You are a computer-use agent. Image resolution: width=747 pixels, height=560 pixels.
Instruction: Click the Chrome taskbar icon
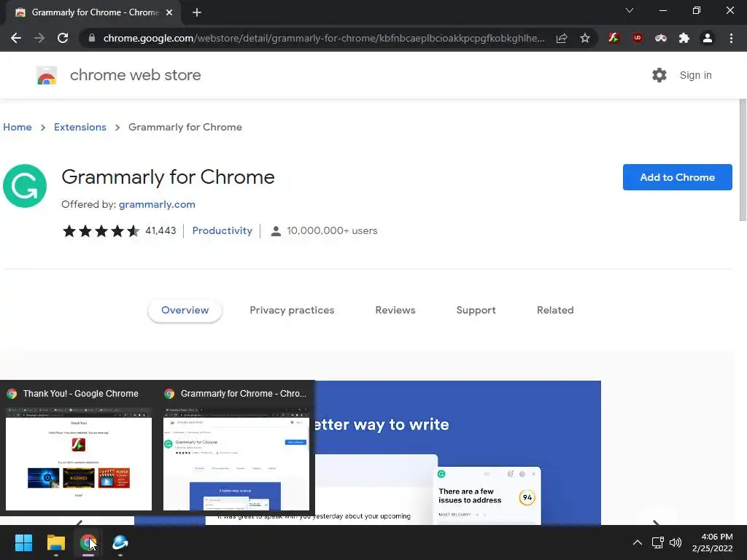pyautogui.click(x=88, y=542)
